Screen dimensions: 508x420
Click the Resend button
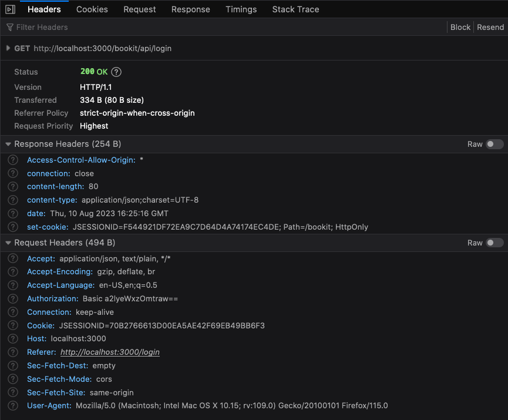(x=490, y=27)
